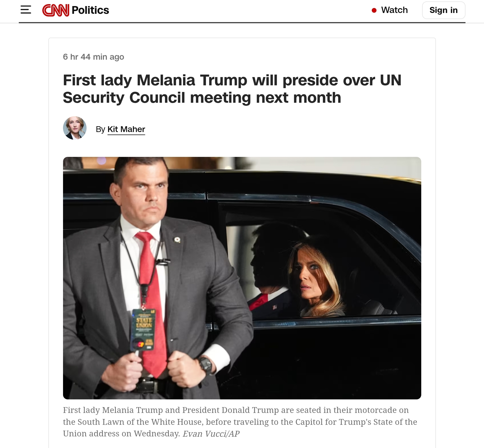Click the Evan Vucci/AP photo credit
Viewport: 484px width, 448px height.
(211, 434)
